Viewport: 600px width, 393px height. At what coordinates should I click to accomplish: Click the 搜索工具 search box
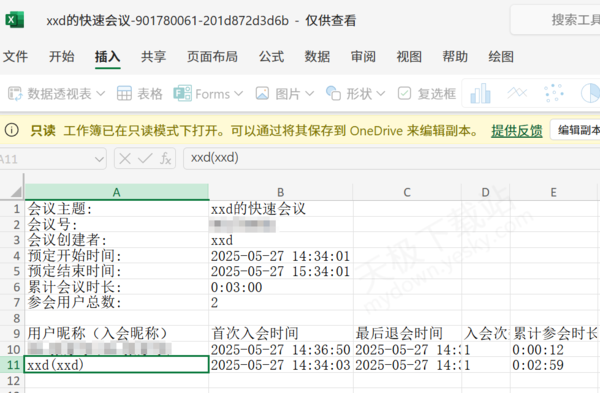coord(555,20)
